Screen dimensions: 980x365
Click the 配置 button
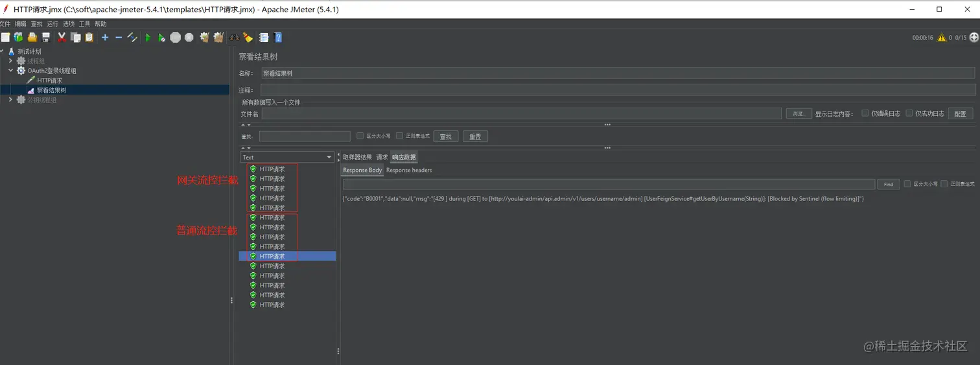coord(961,113)
